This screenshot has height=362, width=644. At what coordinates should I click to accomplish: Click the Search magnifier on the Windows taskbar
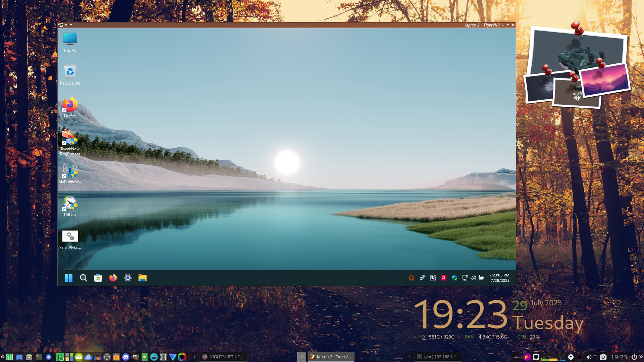coord(83,278)
